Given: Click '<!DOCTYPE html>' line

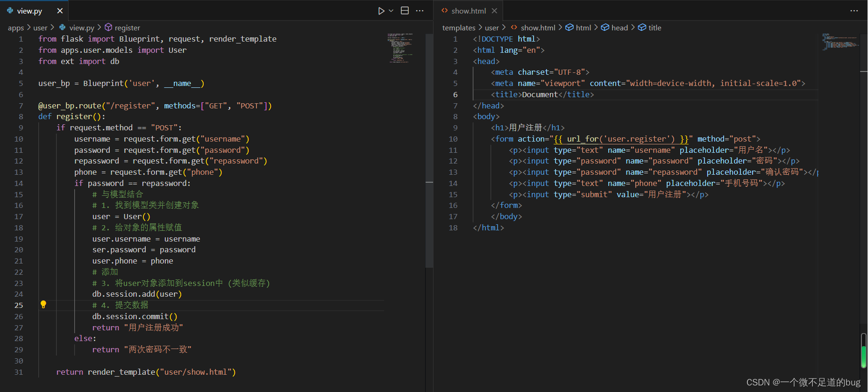Looking at the screenshot, I should click(506, 39).
